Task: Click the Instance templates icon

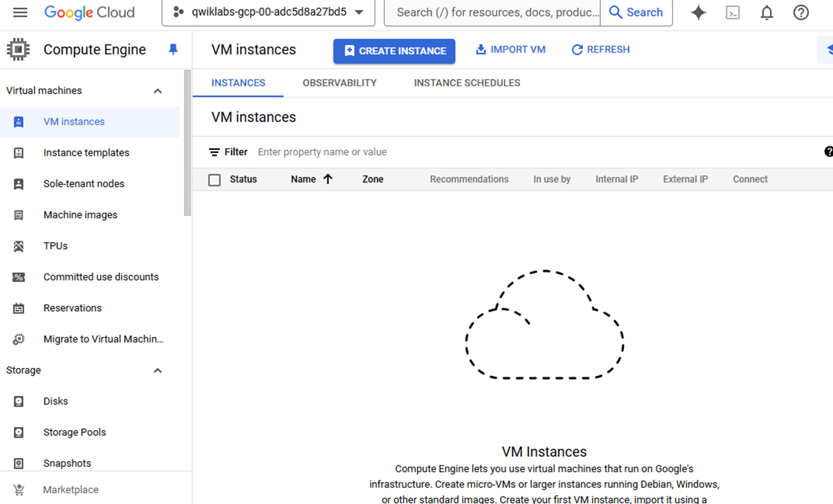Action: click(x=18, y=153)
